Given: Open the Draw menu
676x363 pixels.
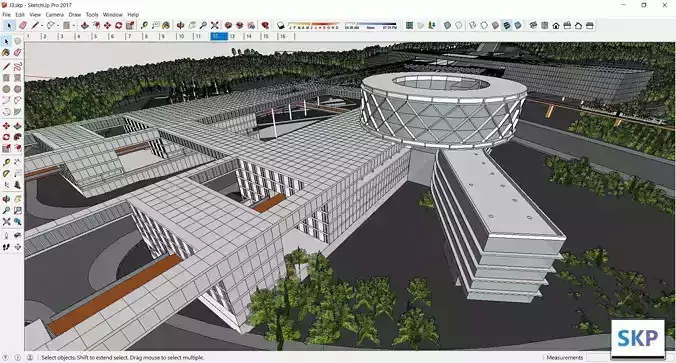Looking at the screenshot, I should [75, 15].
